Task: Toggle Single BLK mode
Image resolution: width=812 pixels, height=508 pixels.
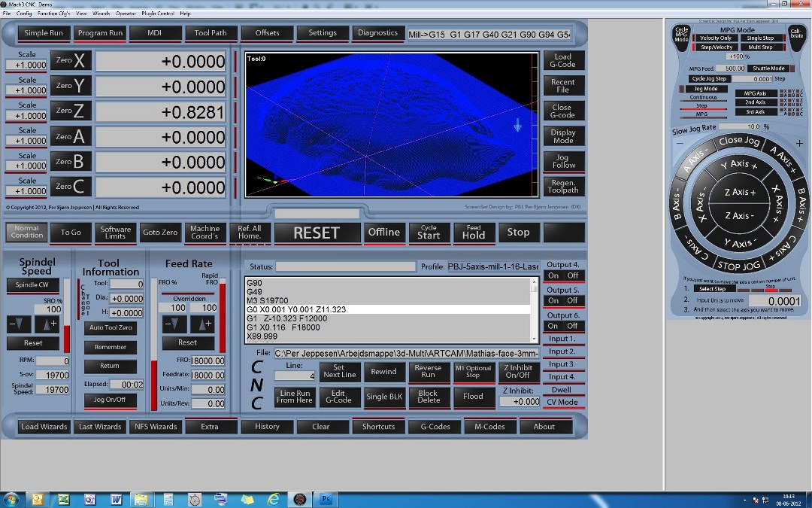Action: [x=384, y=397]
